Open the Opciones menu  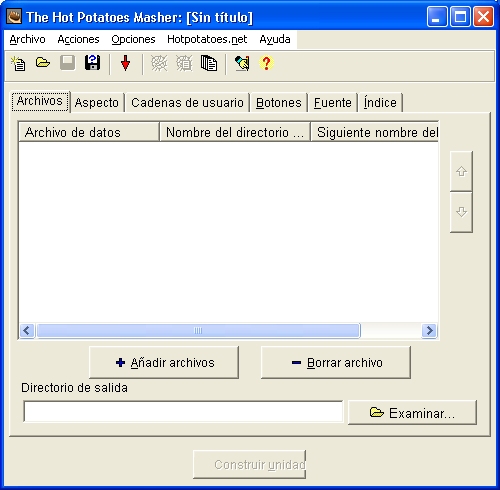[x=133, y=39]
